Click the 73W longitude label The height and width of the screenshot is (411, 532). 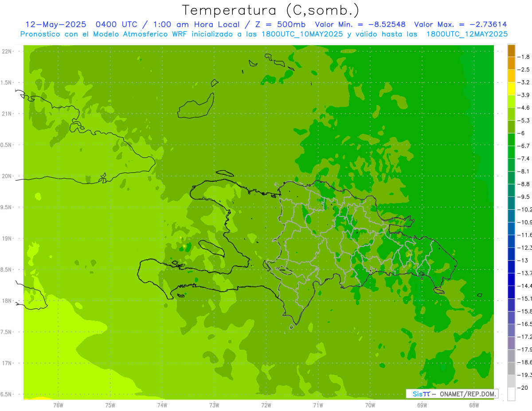tap(214, 405)
